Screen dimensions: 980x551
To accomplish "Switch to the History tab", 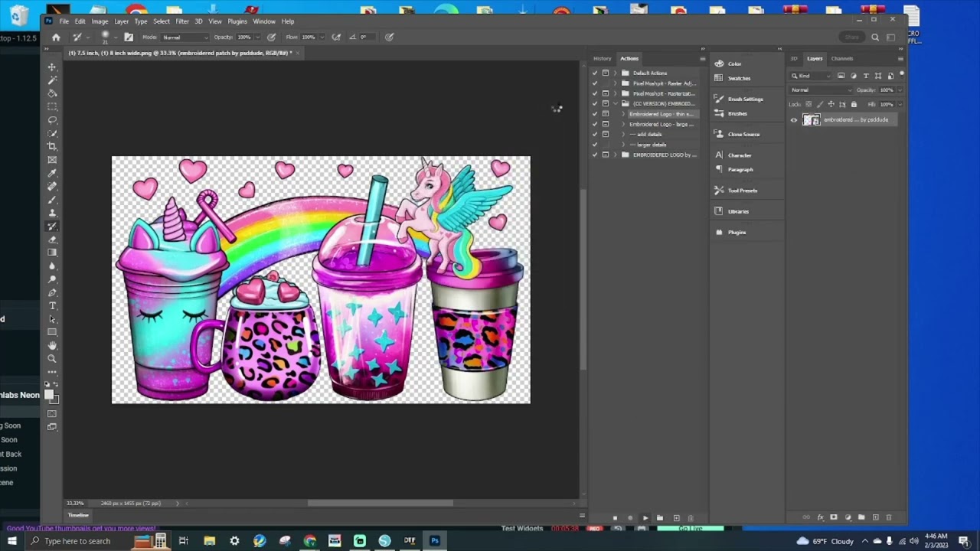I will (x=603, y=58).
